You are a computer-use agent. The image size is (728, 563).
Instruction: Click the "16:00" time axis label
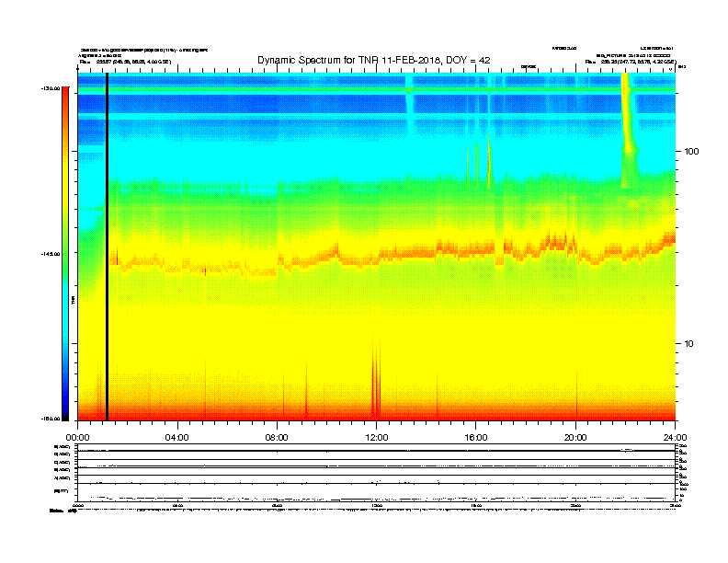(x=476, y=437)
